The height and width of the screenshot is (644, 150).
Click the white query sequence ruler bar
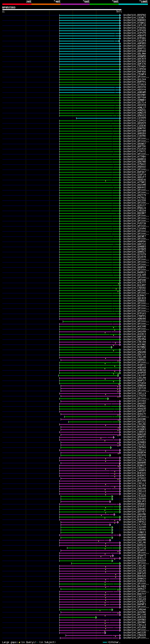tap(62, 10)
